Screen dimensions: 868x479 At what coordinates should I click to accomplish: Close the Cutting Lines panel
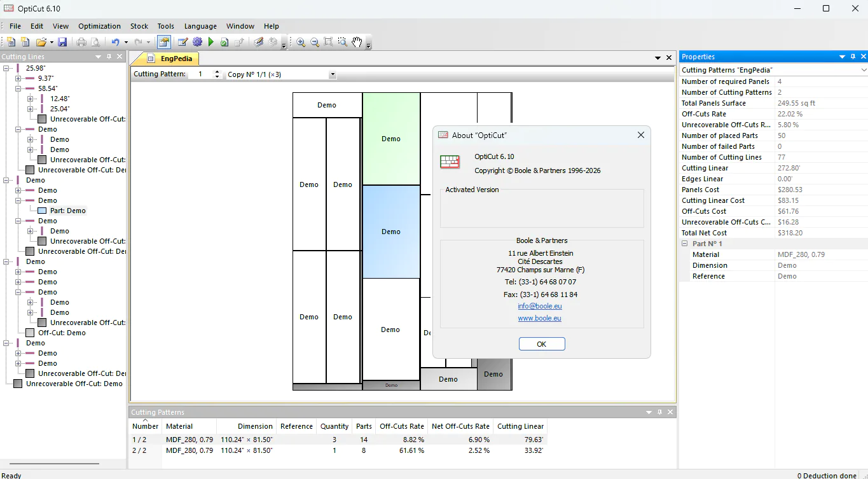[120, 57]
